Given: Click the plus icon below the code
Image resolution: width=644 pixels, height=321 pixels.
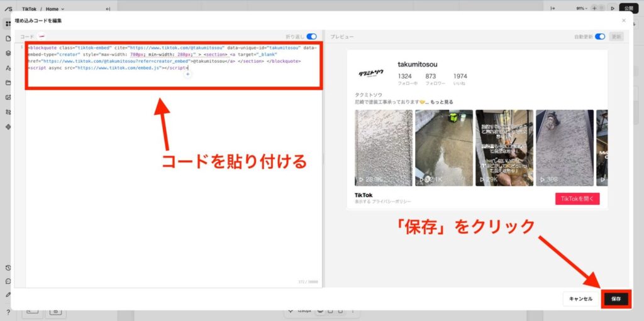Looking at the screenshot, I should tap(187, 74).
